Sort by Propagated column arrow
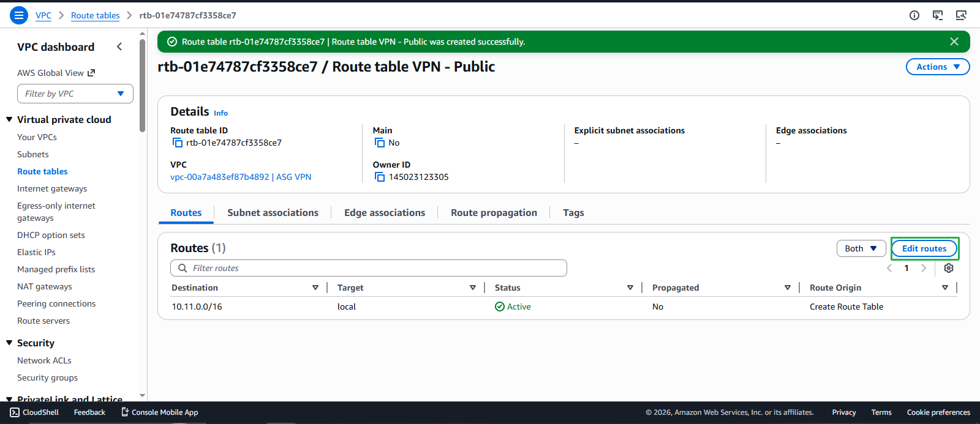This screenshot has height=424, width=980. click(788, 288)
